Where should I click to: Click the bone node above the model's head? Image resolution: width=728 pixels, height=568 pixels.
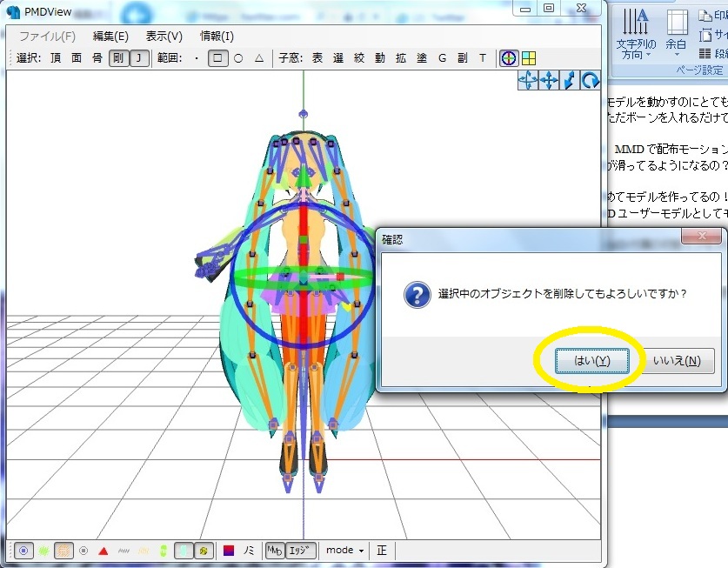coord(304,113)
